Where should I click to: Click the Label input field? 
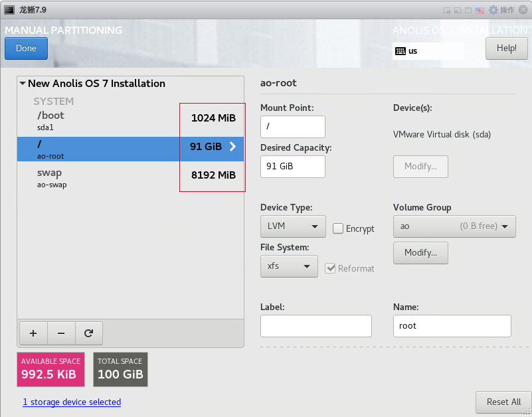[x=316, y=326]
